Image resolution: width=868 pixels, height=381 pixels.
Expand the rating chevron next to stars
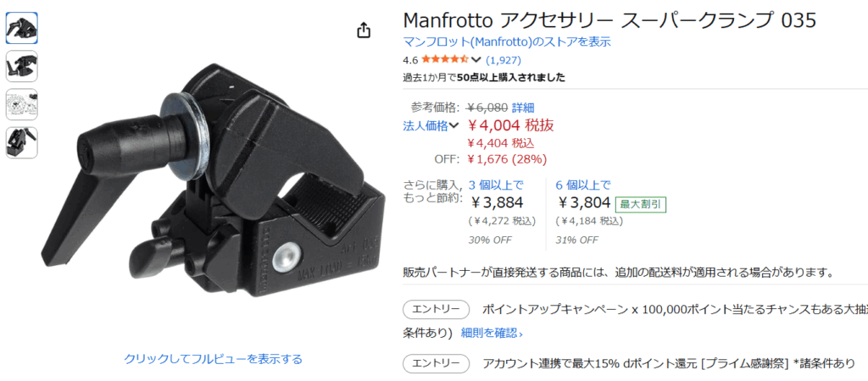(x=476, y=60)
